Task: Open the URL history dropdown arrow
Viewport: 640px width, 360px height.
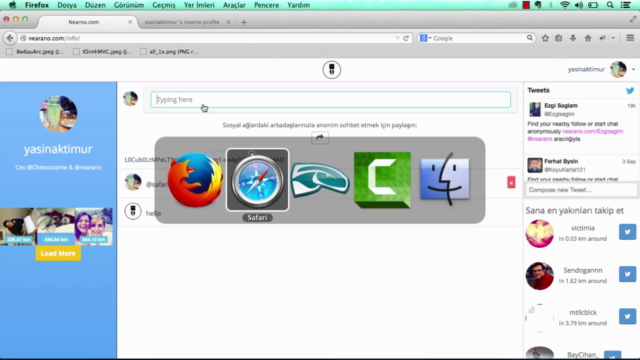Action: 397,38
